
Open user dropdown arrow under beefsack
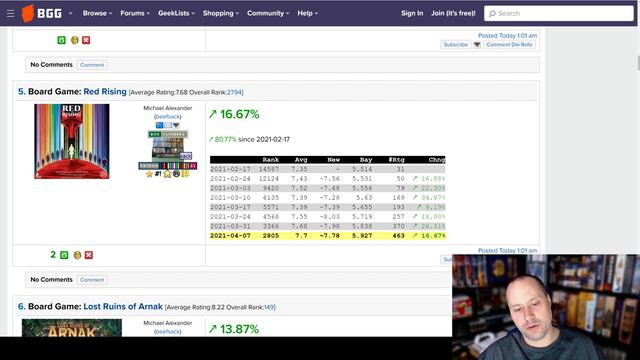point(176,125)
